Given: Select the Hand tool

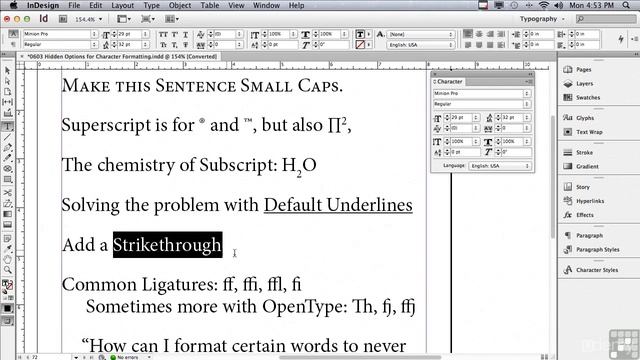Looking at the screenshot, I should coord(7,260).
